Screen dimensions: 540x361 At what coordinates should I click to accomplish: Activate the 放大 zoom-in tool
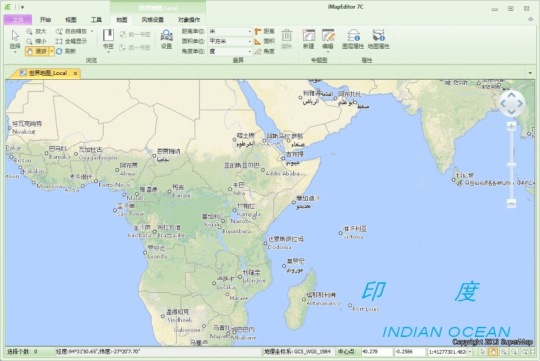pyautogui.click(x=36, y=31)
